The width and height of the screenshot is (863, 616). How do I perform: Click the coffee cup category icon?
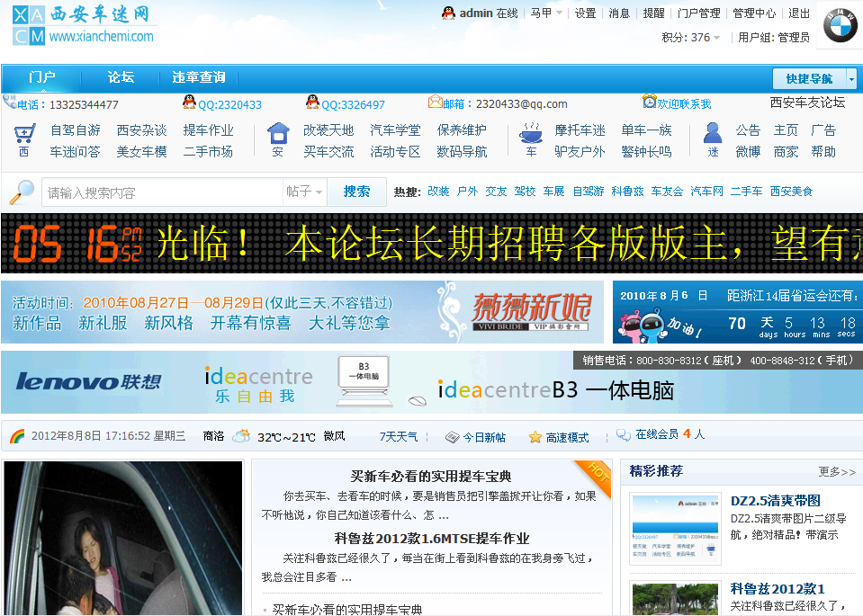coord(531,133)
